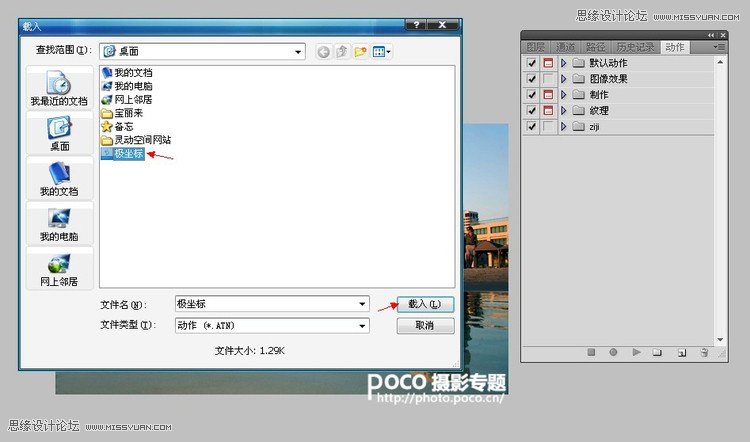Screen dimensions: 750x442
Task: Uncheck the 默认动作 set checkbox
Action: [531, 63]
